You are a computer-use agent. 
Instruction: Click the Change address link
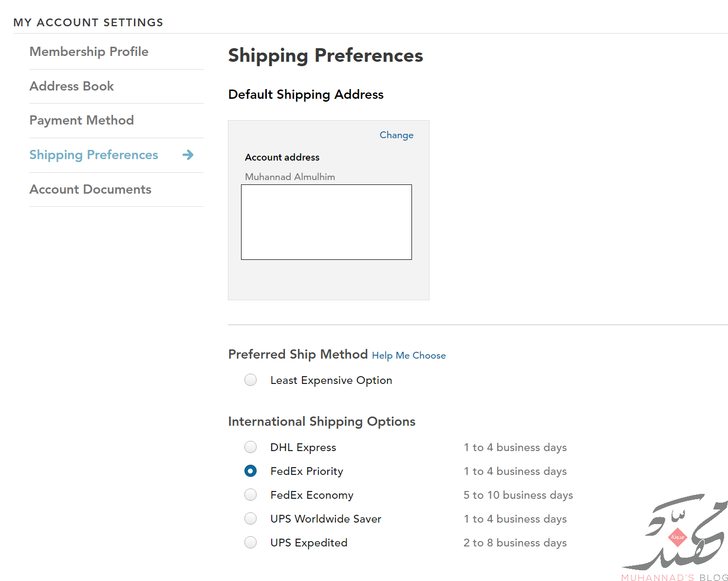pyautogui.click(x=396, y=135)
